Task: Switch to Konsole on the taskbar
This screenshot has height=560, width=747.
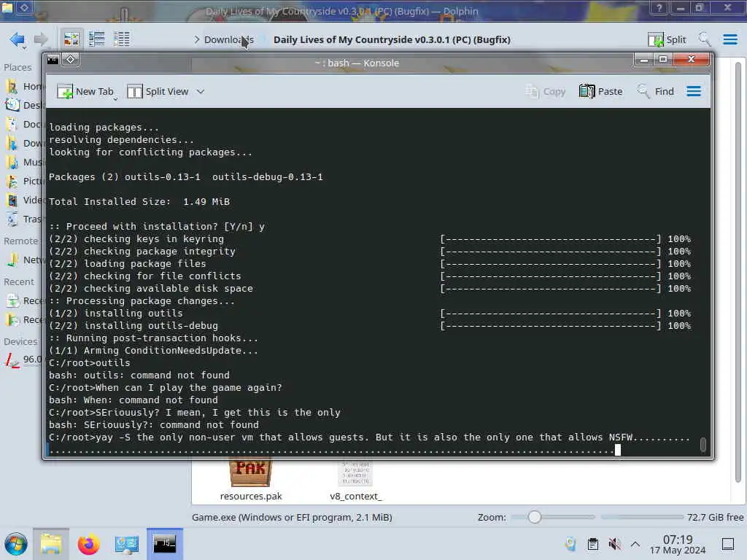Action: click(164, 544)
